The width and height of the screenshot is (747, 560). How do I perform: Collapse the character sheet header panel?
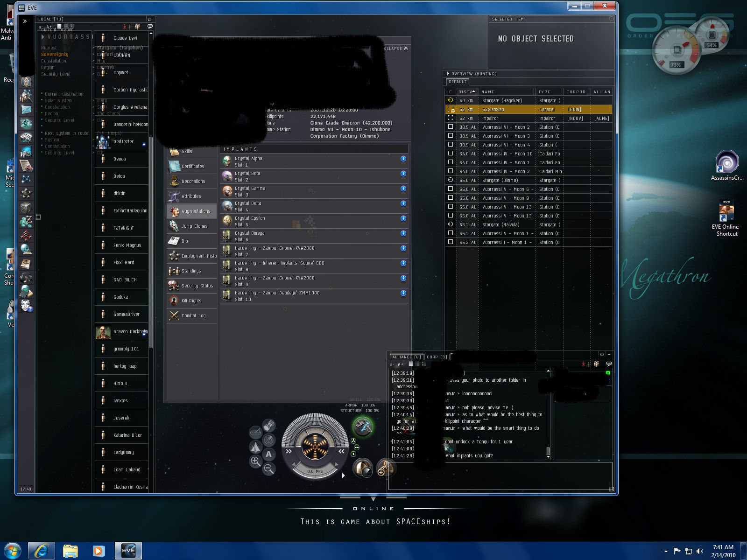click(396, 49)
